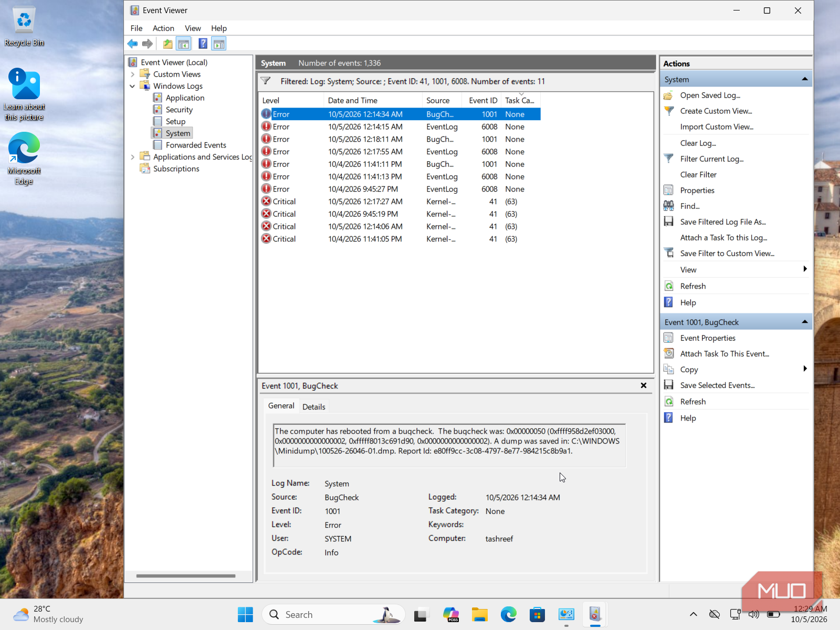Click the Event Properties icon

tap(668, 338)
